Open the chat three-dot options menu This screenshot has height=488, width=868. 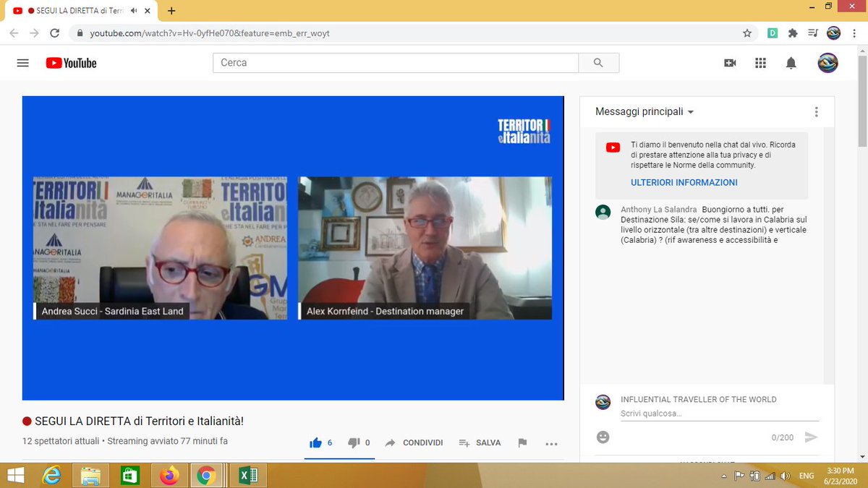[816, 112]
